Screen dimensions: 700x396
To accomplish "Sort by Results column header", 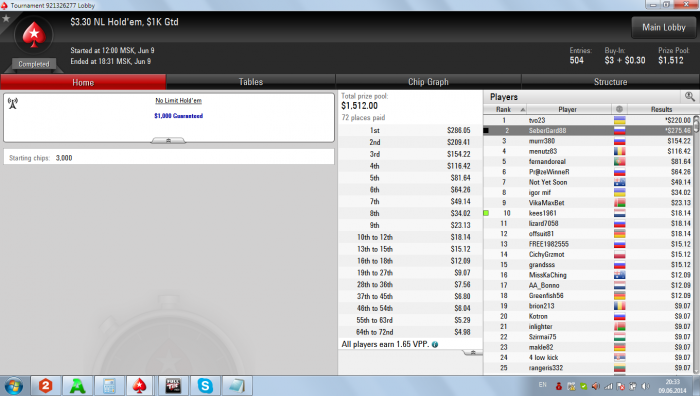I will (x=661, y=109).
